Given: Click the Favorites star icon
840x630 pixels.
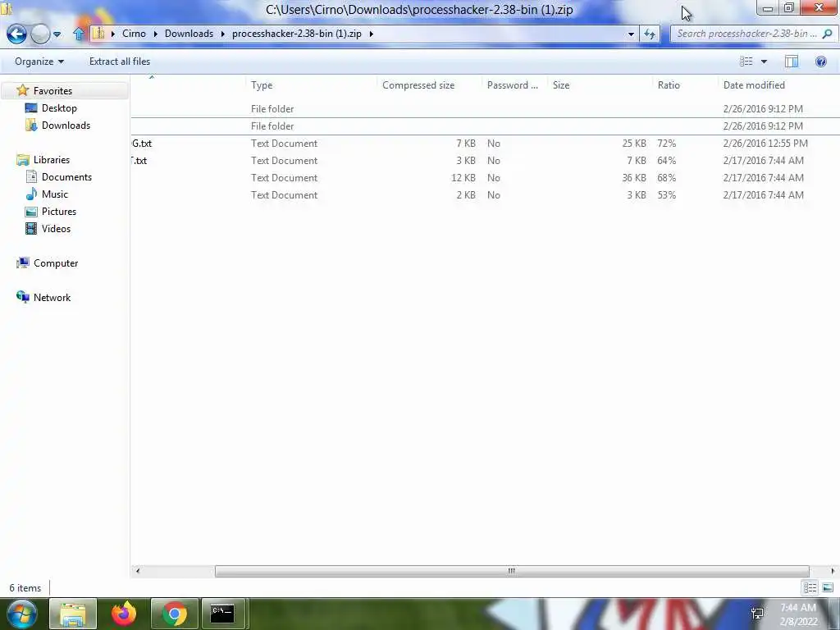Looking at the screenshot, I should pyautogui.click(x=22, y=90).
